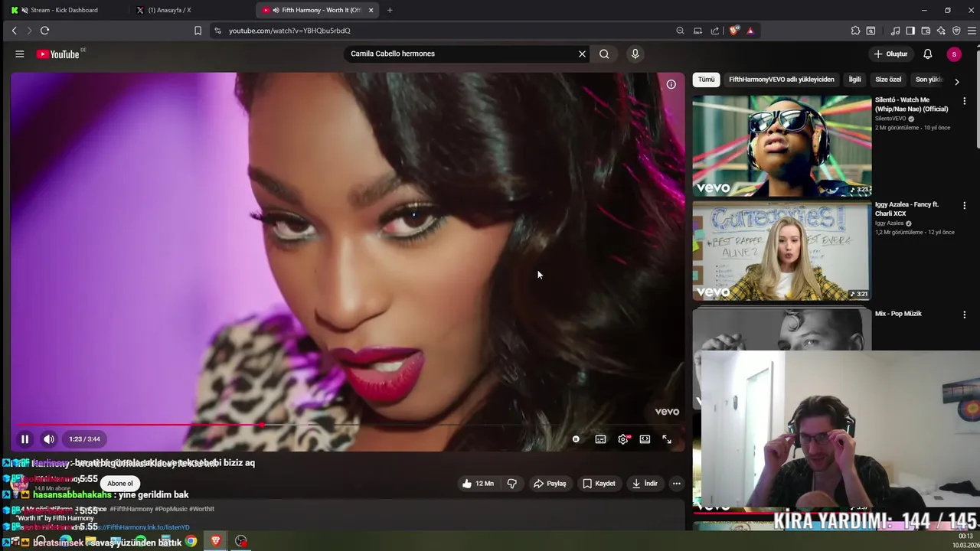Reload the current page
980x551 pixels.
click(x=44, y=31)
